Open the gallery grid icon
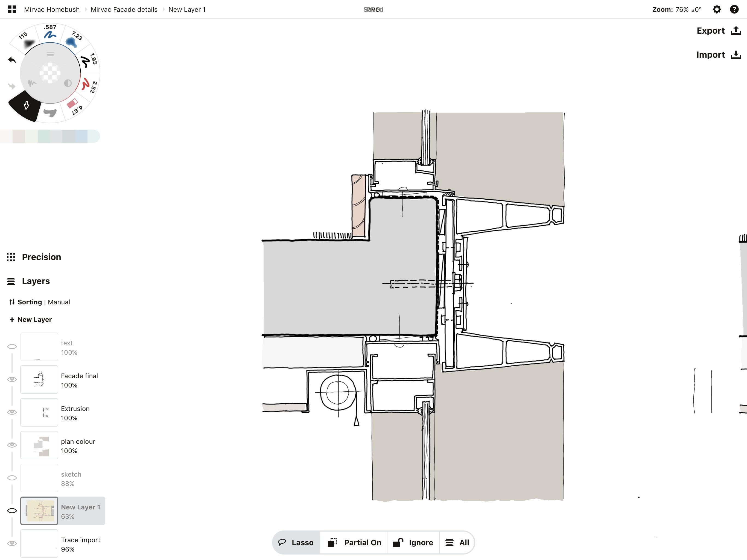Screen dimensions: 747x560 (x=12, y=10)
